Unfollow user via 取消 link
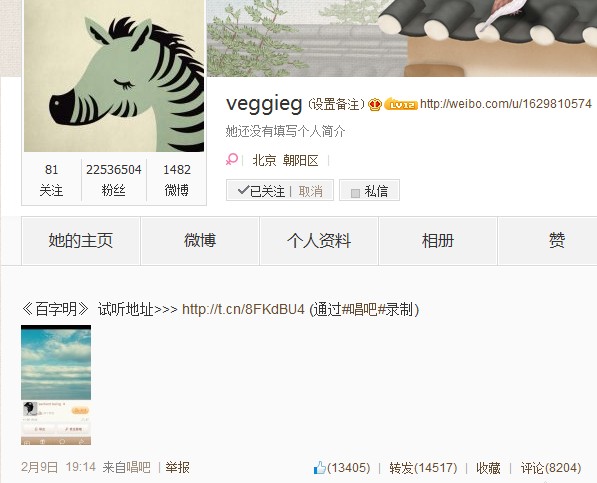This screenshot has height=483, width=597. (x=310, y=191)
